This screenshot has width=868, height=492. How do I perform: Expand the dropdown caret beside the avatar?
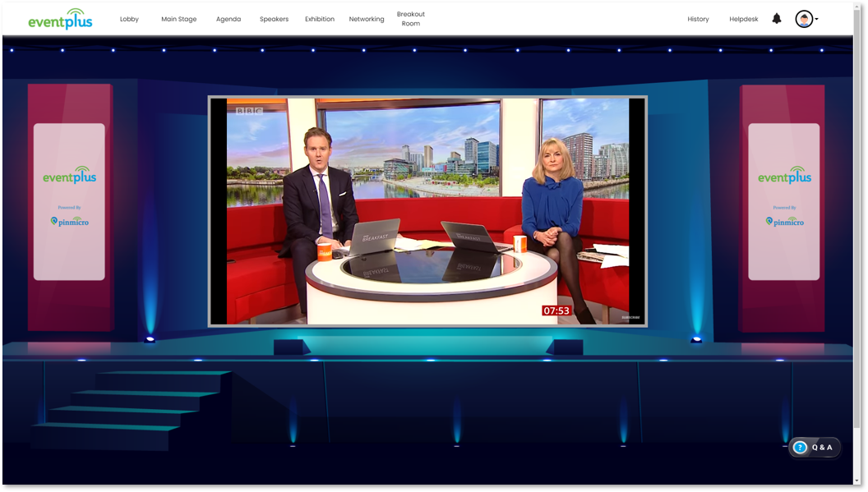pos(816,19)
